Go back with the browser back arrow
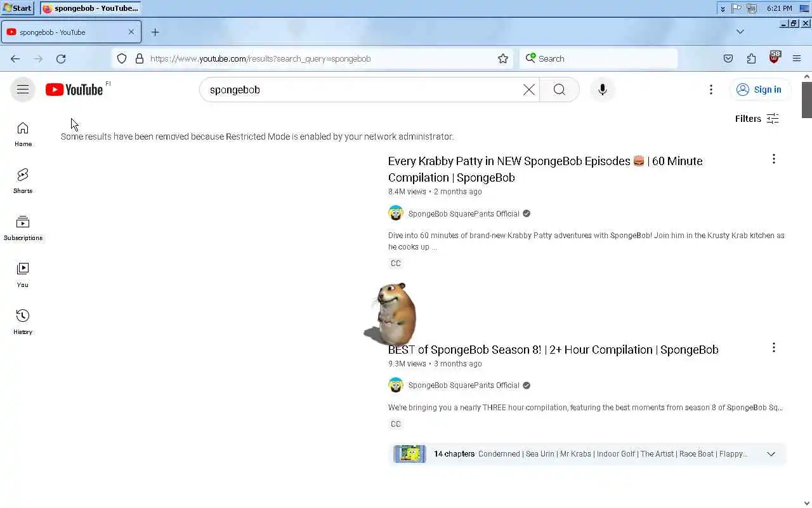812x508 pixels. pos(15,58)
